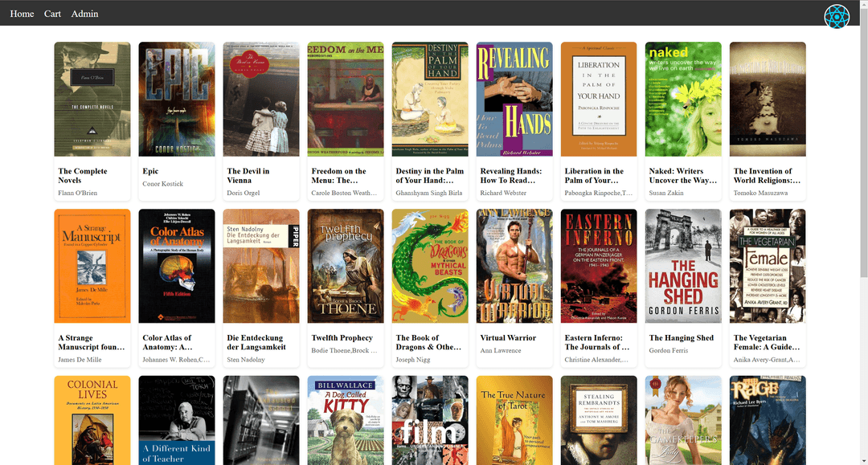This screenshot has width=868, height=465.
Task: Click title "Eastern Inferno: The Journals of …"
Action: pyautogui.click(x=597, y=342)
